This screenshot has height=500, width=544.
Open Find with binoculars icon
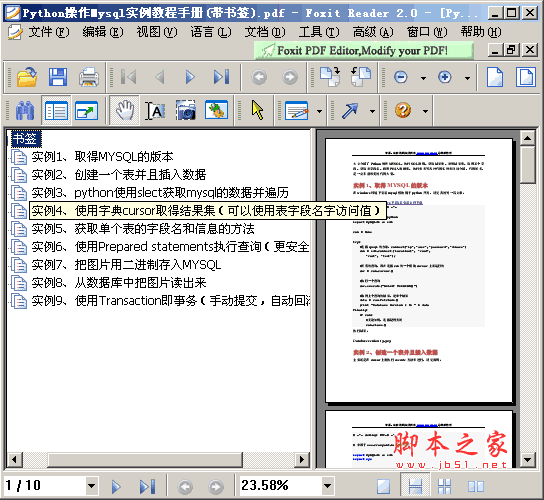click(x=25, y=111)
